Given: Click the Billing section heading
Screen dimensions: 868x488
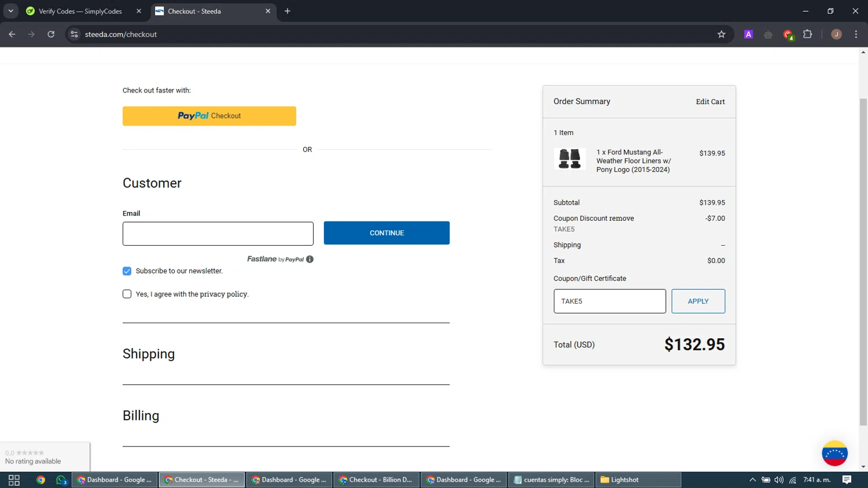Looking at the screenshot, I should click(x=141, y=416).
